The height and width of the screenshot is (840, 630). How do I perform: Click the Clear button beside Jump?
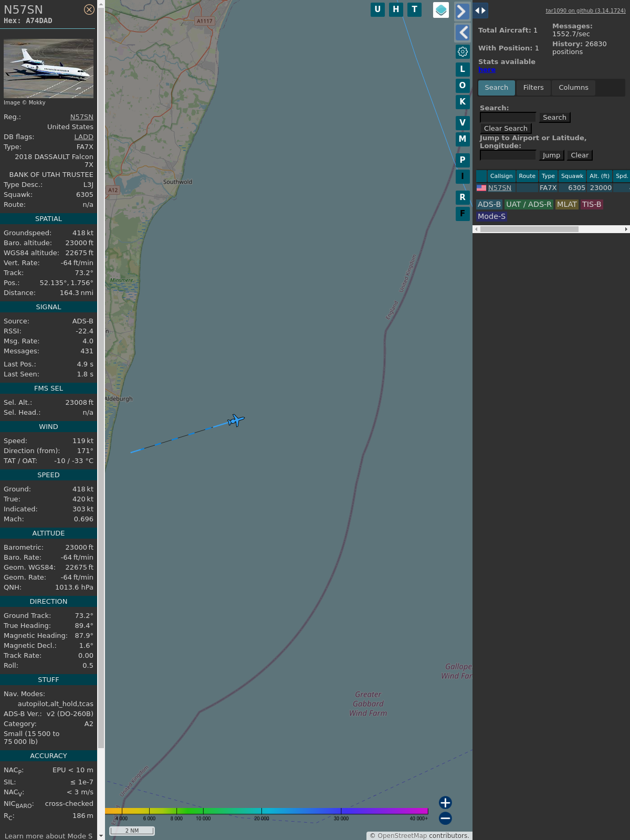coord(580,155)
